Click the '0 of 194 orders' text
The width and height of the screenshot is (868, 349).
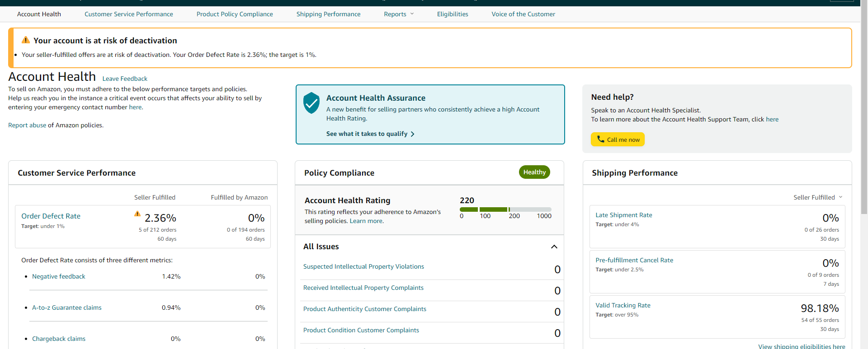(x=246, y=230)
